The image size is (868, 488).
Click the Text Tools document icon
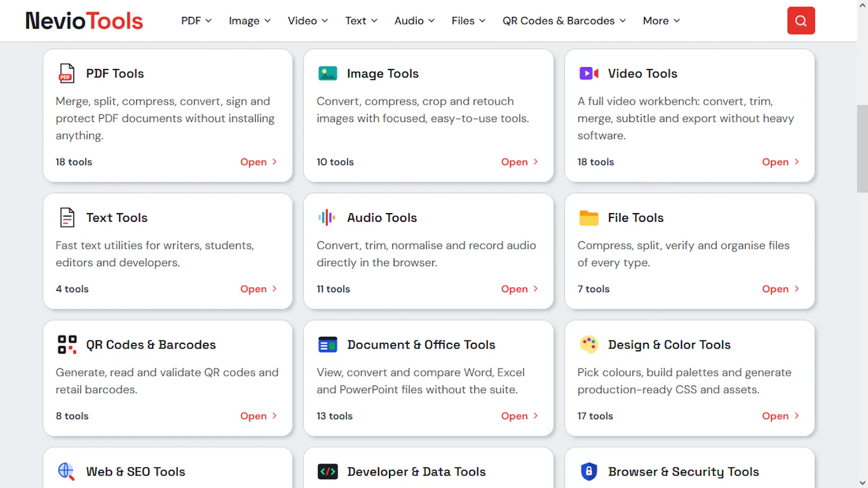(x=67, y=217)
